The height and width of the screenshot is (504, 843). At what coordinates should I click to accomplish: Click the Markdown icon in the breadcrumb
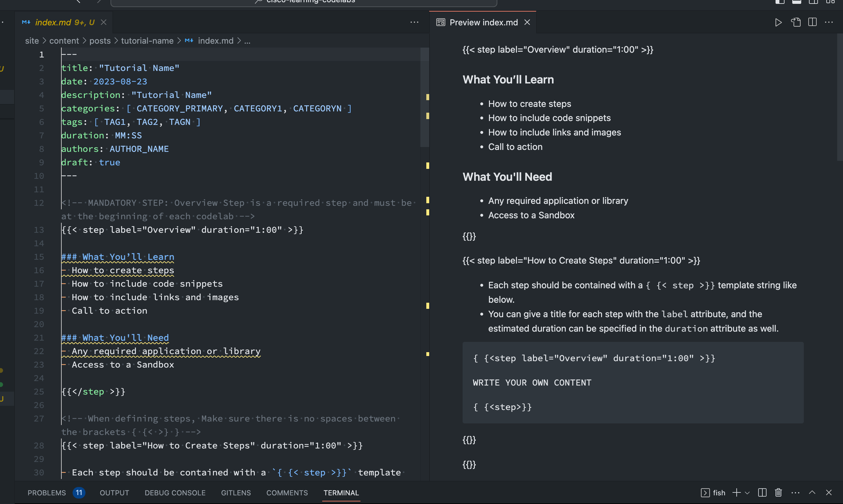(189, 41)
